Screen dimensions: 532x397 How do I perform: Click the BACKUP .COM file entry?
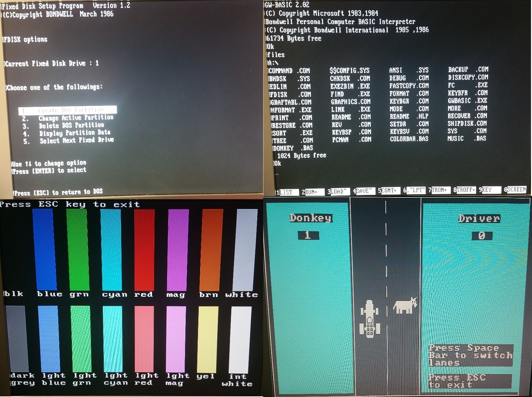coord(468,70)
